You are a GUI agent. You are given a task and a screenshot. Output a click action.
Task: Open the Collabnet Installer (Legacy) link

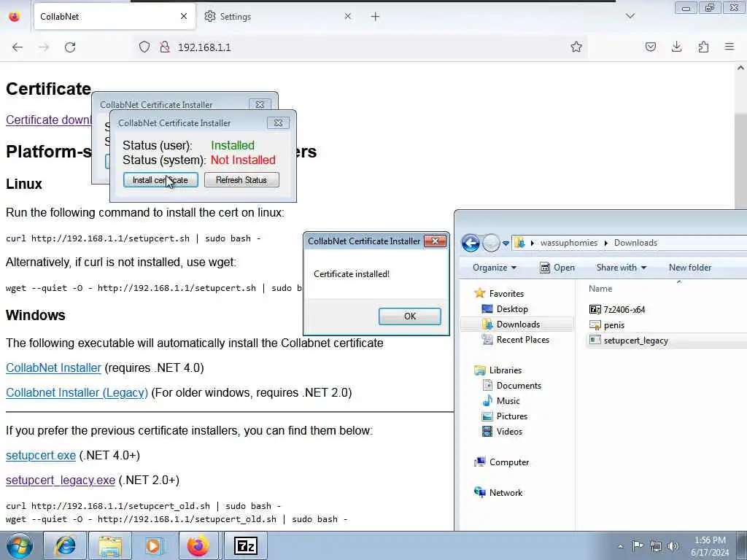(77, 392)
